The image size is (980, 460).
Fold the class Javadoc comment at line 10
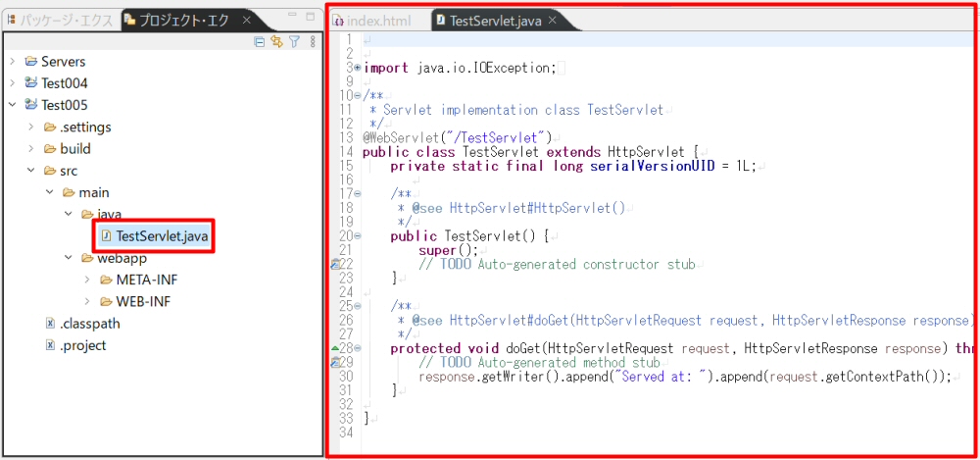pos(357,96)
